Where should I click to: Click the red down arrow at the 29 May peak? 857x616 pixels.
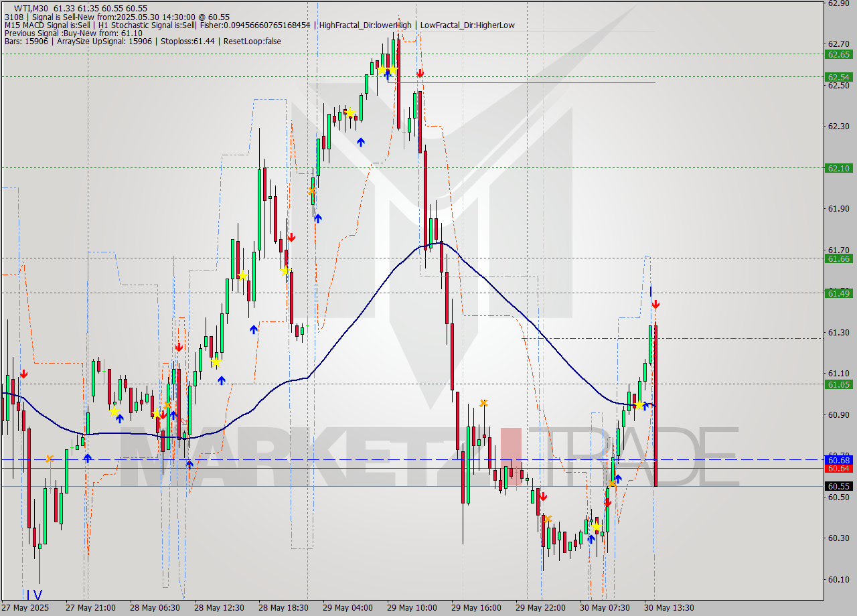[420, 74]
